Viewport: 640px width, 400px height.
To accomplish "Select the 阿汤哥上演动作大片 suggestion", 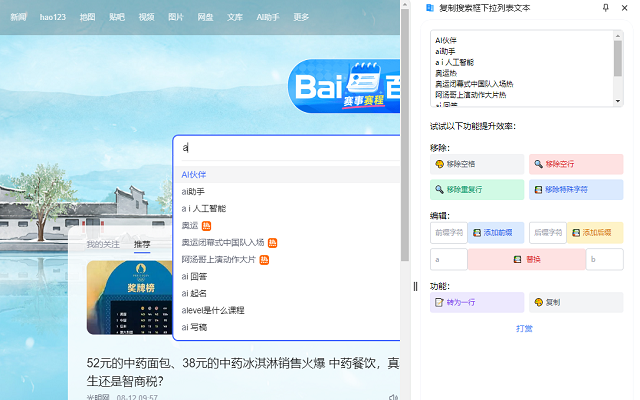I will (x=287, y=260).
